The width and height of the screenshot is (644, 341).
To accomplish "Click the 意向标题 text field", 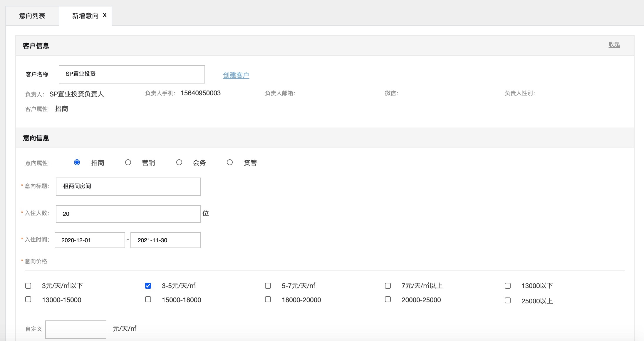I will tap(128, 186).
